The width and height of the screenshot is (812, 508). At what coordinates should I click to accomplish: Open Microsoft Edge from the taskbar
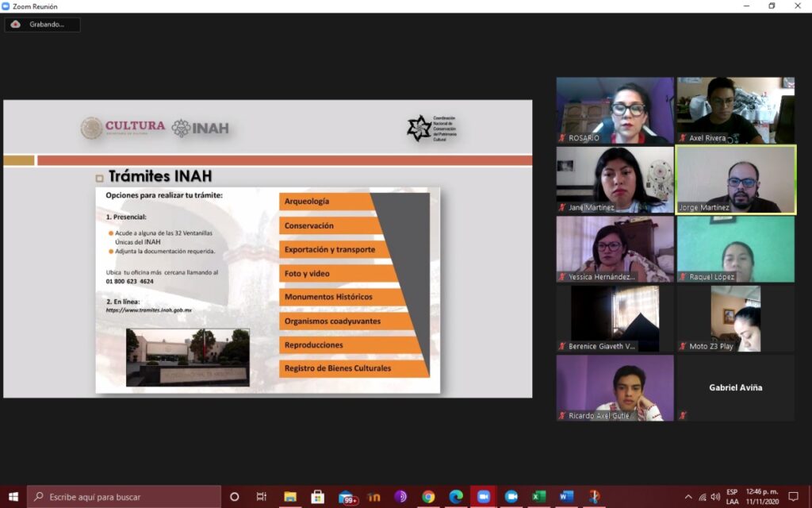[456, 497]
